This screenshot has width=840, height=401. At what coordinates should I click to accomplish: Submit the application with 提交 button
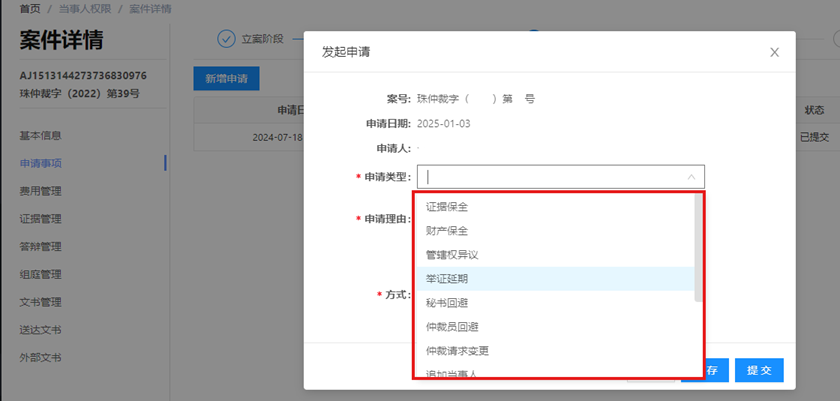(x=759, y=370)
